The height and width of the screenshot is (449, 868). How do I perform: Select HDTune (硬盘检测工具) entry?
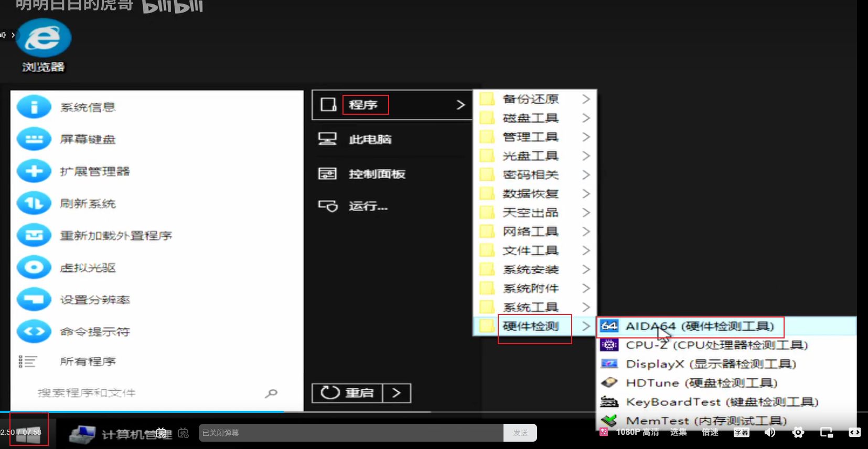pos(727,382)
